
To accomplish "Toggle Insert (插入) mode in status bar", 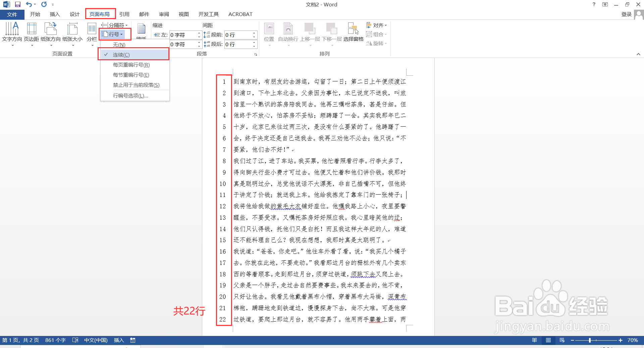I will click(119, 340).
